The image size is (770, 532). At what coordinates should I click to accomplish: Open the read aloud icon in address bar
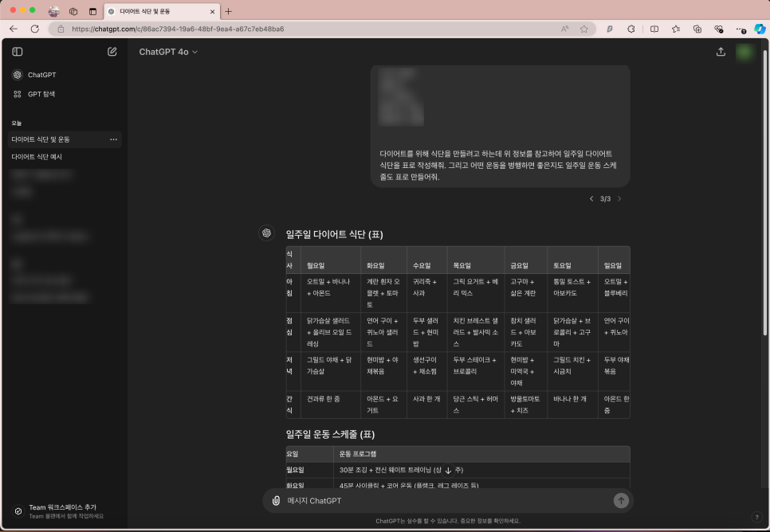[565, 29]
